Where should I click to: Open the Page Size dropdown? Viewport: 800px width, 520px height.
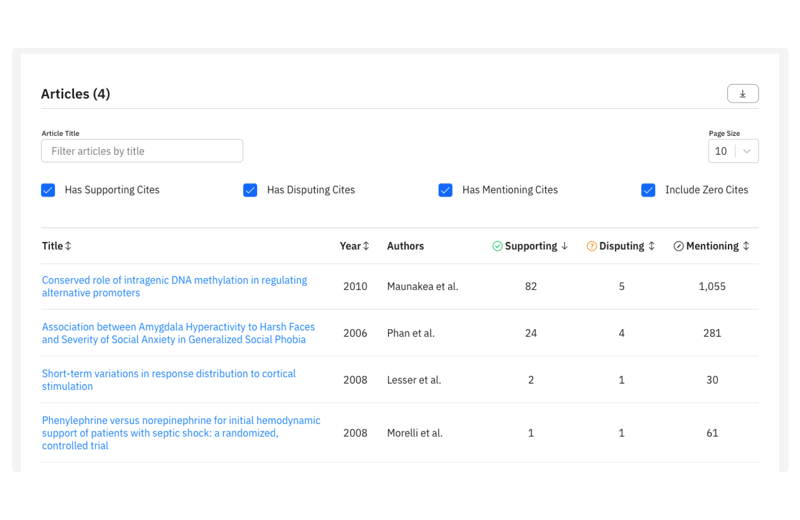[x=733, y=151]
